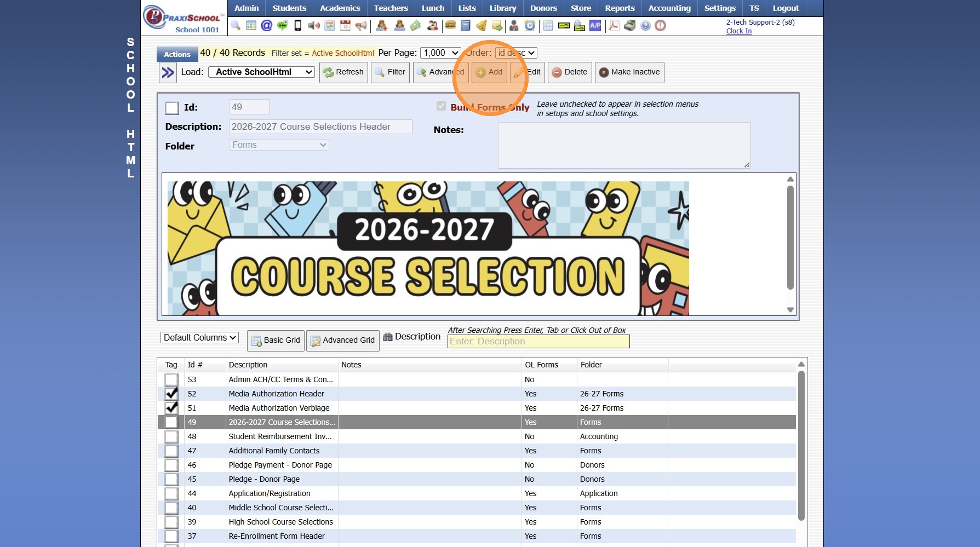Viewport: 980px width, 547px height.
Task: Click the A/P accounts payable icon
Action: coord(595,26)
